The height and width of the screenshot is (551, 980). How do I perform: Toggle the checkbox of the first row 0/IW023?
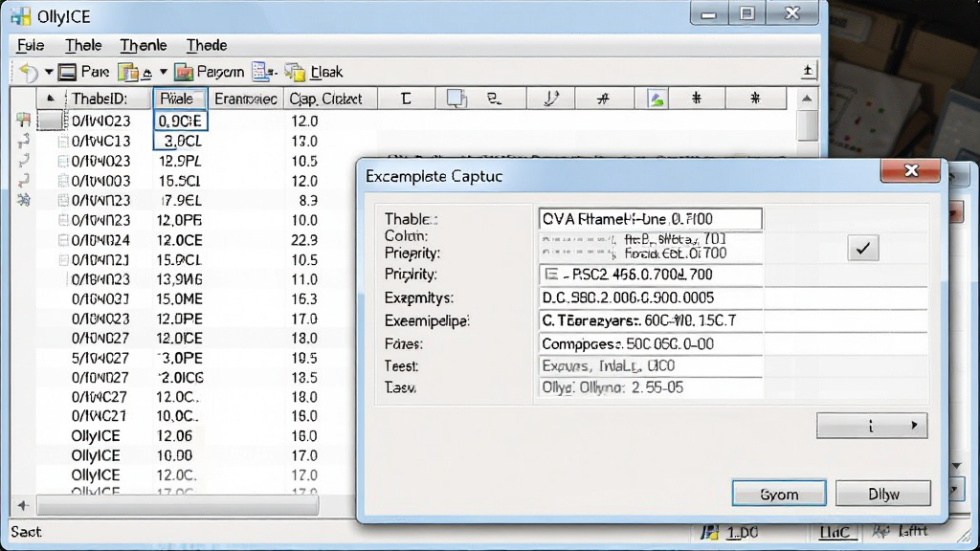pos(51,121)
